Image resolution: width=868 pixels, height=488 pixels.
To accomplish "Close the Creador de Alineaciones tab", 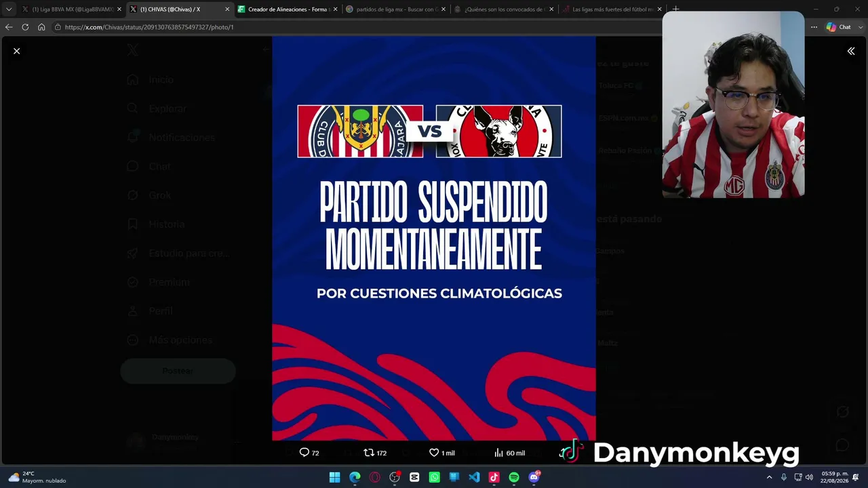I will click(x=335, y=9).
